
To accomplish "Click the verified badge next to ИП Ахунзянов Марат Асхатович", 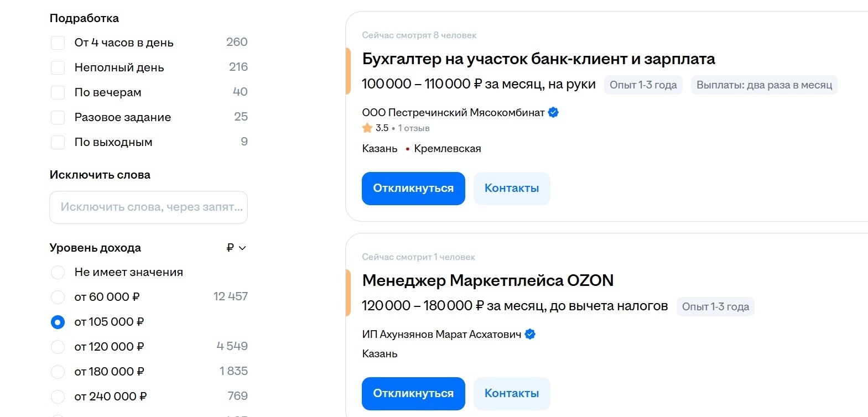I will (529, 333).
